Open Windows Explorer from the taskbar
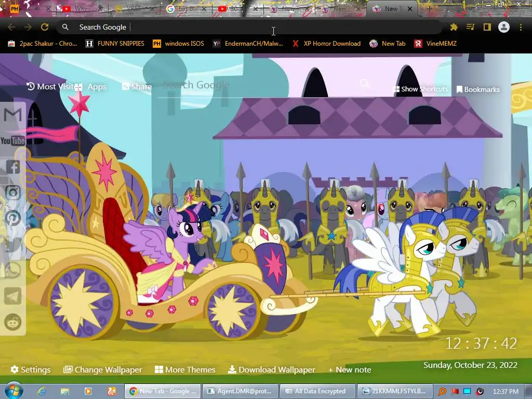 (65, 391)
